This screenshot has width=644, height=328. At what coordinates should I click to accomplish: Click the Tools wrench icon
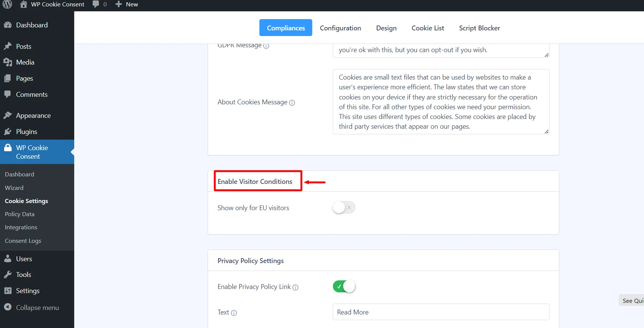[8, 275]
